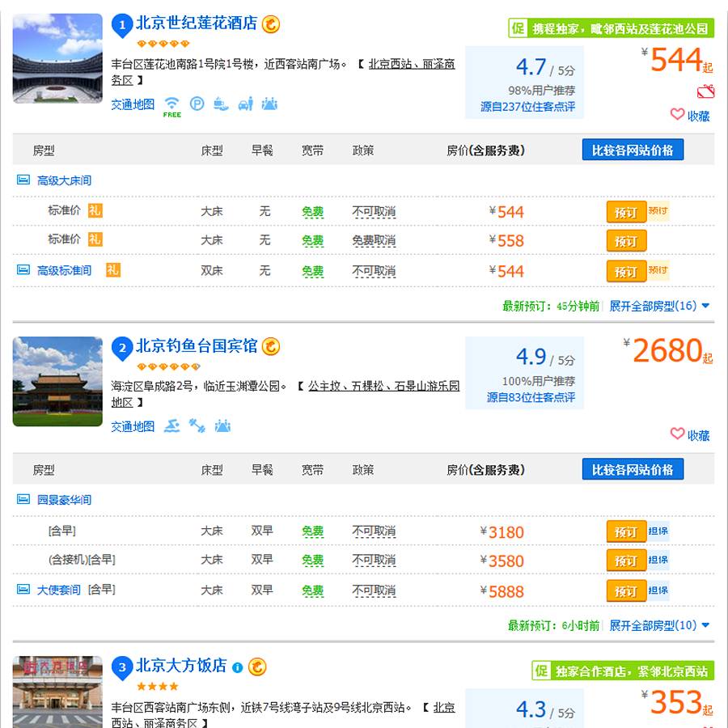Click the 礼 gift tag on first 标准价 row
The height and width of the screenshot is (728, 728).
[x=95, y=210]
